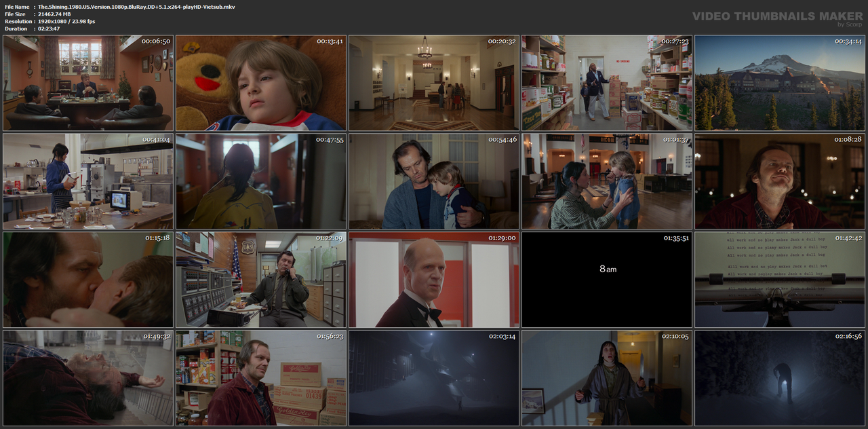Click the hotel lobby thumbnail at 00:20:32
Screen dimensions: 868x429
[434, 83]
